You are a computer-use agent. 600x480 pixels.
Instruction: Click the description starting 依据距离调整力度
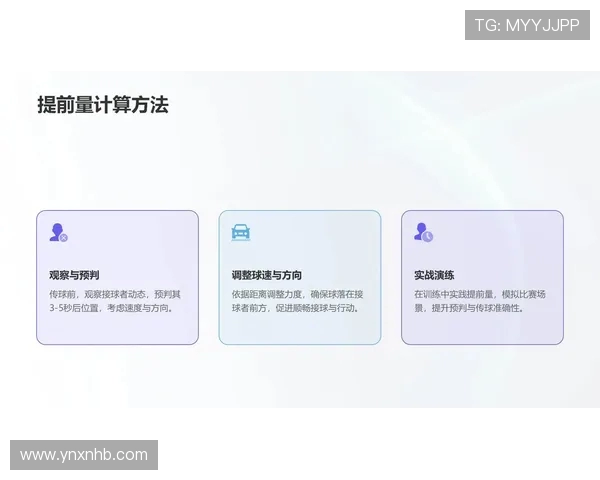coord(297,301)
